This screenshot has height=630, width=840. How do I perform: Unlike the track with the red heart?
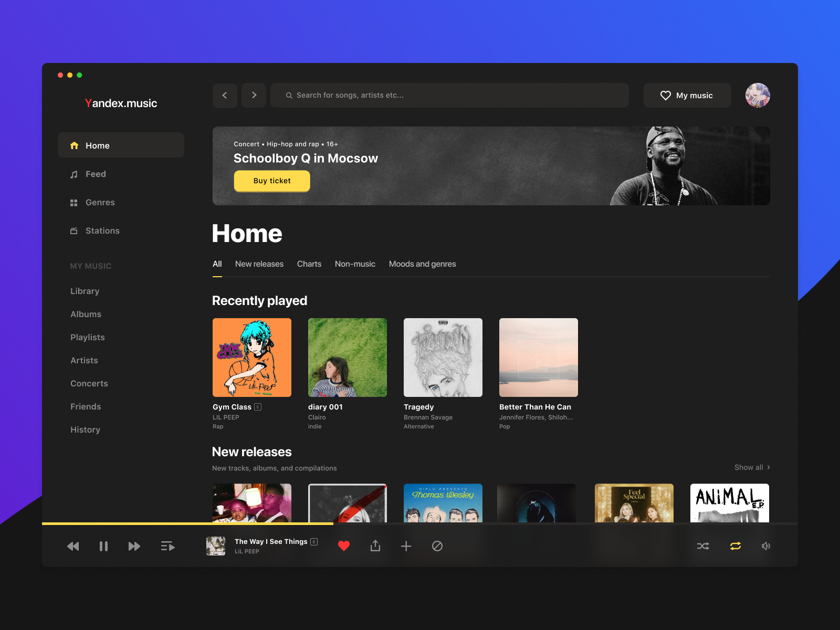point(344,546)
